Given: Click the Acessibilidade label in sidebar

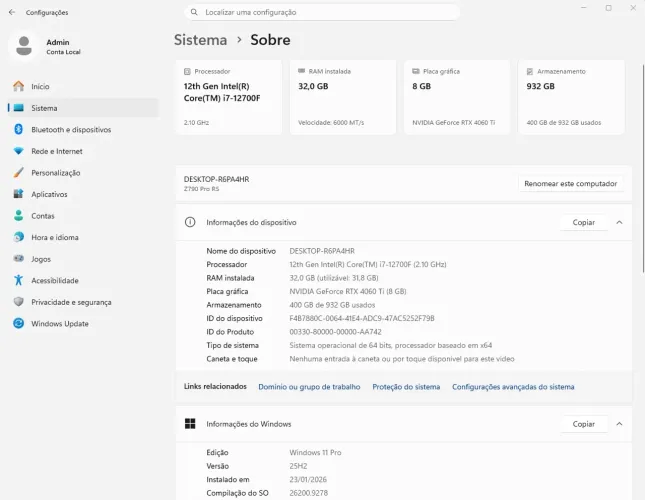Looking at the screenshot, I should (x=55, y=280).
